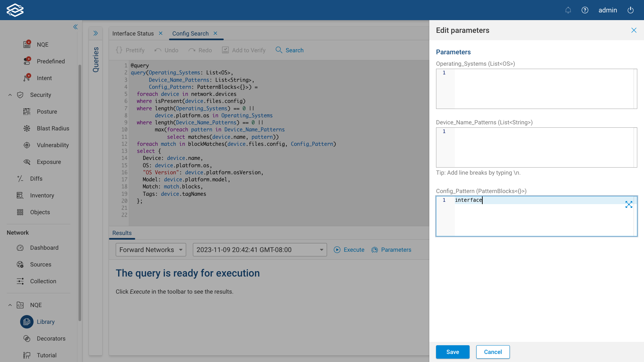Save the edited parameters

[452, 352]
